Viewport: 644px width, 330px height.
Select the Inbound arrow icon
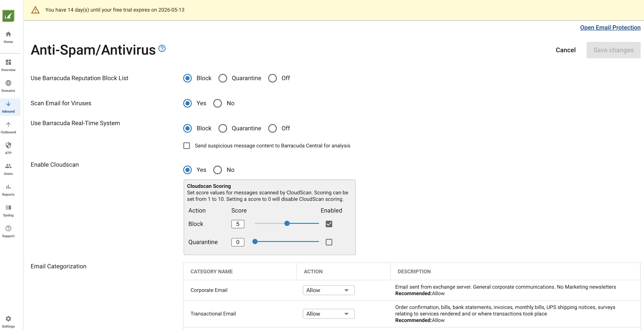pyautogui.click(x=8, y=104)
